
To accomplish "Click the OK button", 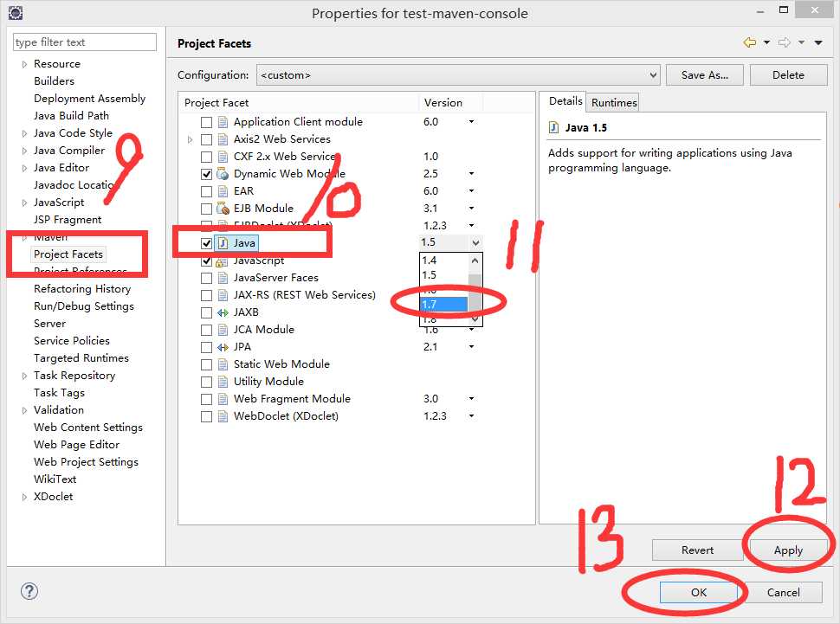I will [699, 592].
